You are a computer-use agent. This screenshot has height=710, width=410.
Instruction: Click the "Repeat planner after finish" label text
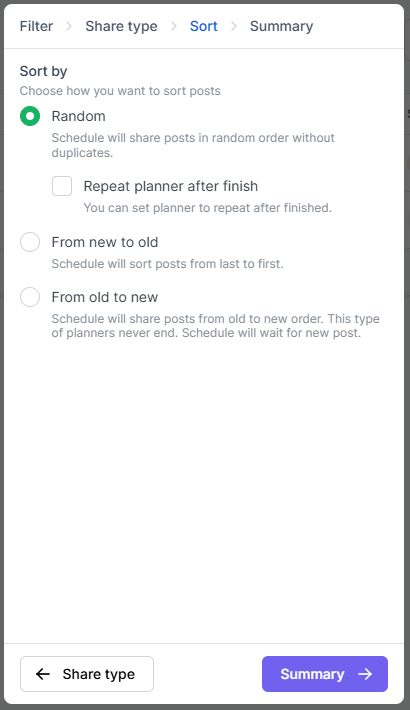(171, 186)
